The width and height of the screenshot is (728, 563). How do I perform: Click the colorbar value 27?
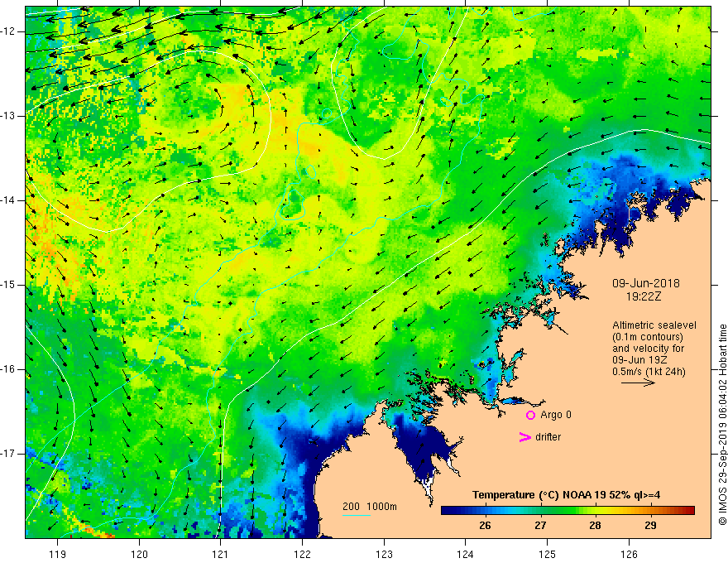[540, 526]
